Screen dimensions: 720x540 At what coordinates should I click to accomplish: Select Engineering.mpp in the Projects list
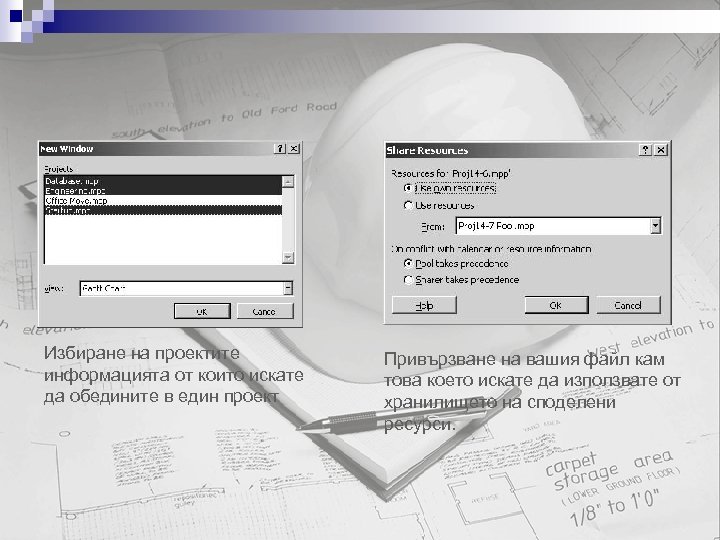(163, 191)
